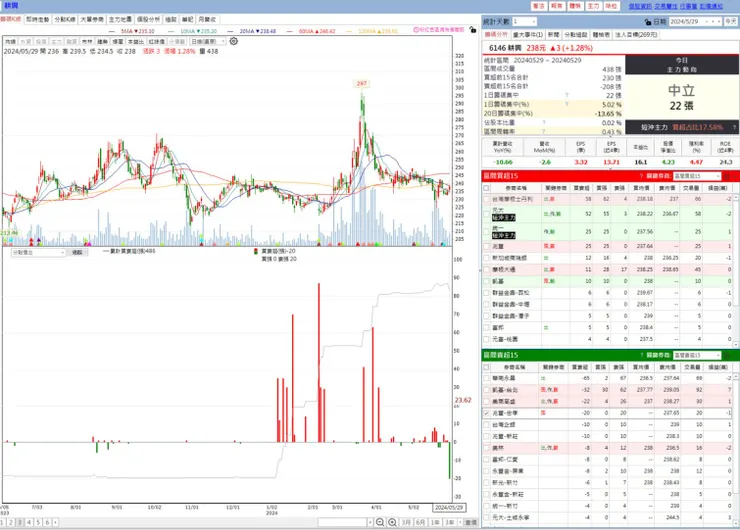Sort sell table by 交易量 column
The width and height of the screenshot is (740, 530).
(x=691, y=367)
